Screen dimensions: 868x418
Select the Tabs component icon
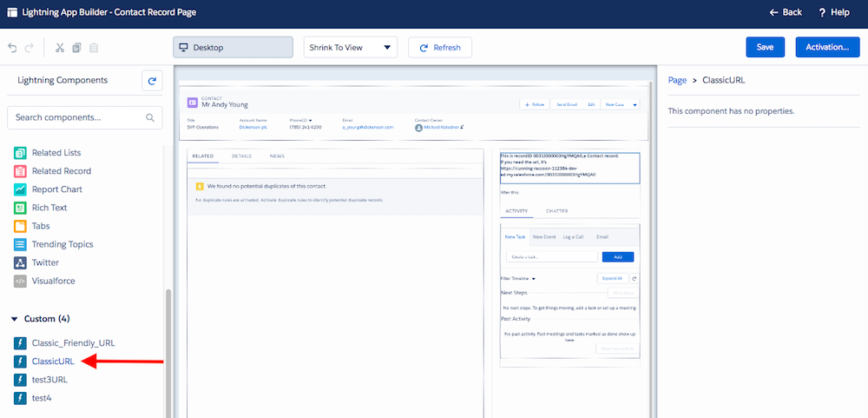coord(20,226)
